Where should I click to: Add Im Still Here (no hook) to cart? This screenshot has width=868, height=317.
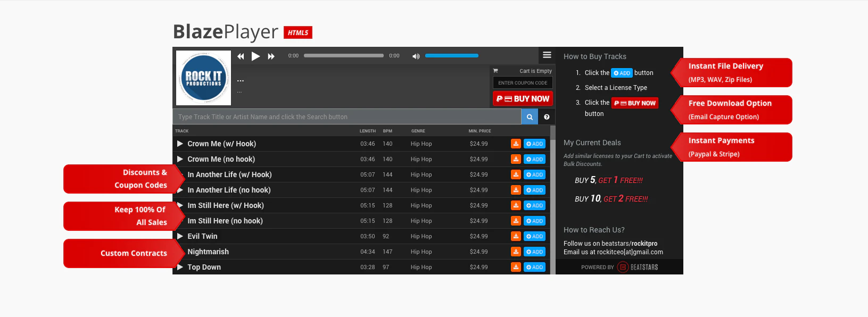(534, 221)
